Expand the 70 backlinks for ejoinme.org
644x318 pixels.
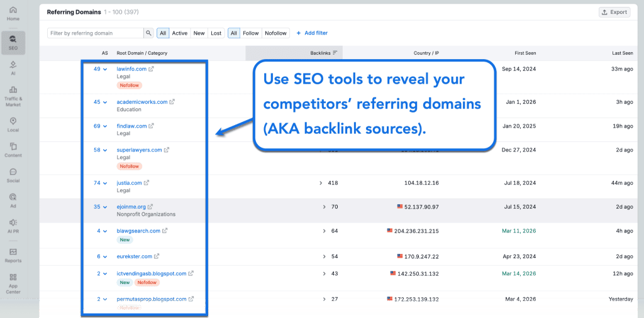coord(324,207)
